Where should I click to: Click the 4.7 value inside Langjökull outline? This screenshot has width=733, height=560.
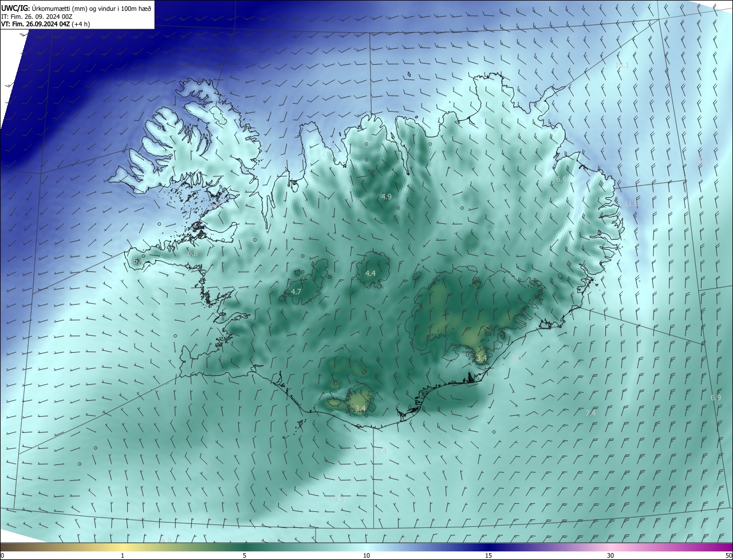pyautogui.click(x=296, y=291)
